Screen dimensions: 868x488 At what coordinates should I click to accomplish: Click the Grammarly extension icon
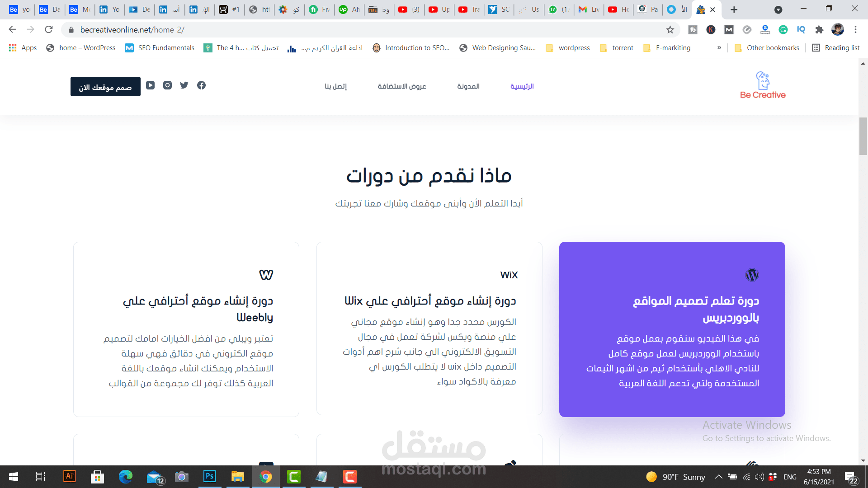783,30
